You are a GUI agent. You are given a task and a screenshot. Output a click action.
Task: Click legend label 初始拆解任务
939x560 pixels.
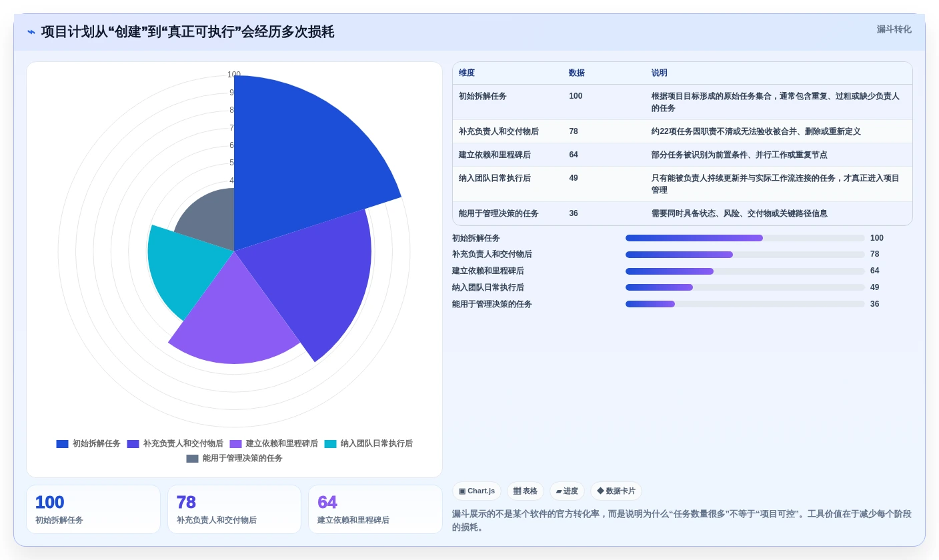coord(96,444)
